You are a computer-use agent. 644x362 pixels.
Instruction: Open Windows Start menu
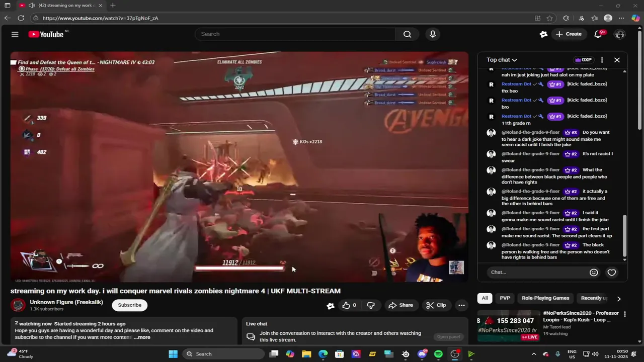tap(173, 354)
